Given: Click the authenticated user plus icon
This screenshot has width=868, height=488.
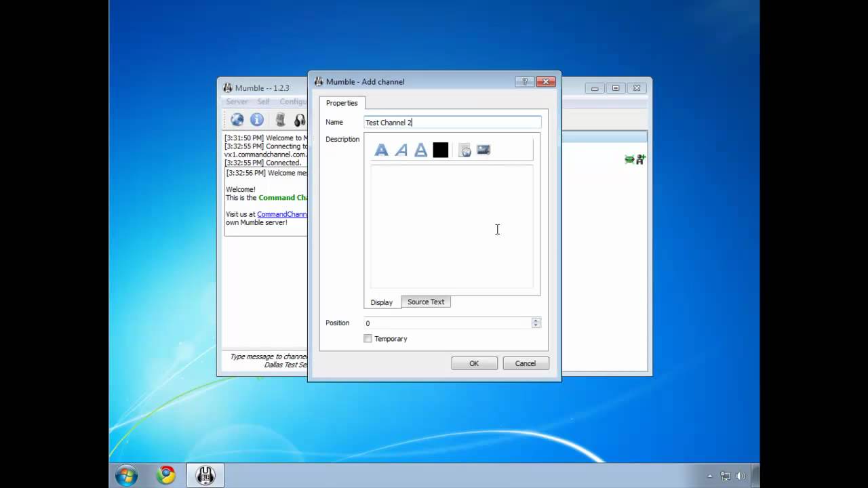Looking at the screenshot, I should pos(641,159).
